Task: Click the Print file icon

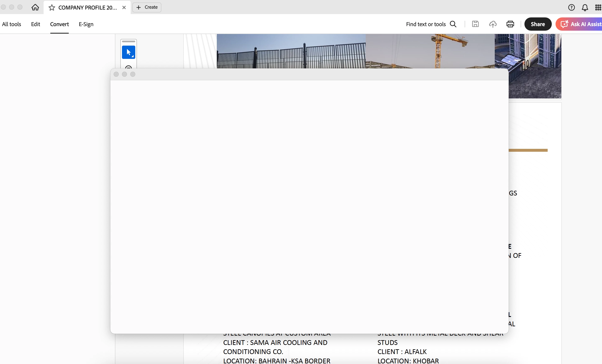Action: [510, 24]
